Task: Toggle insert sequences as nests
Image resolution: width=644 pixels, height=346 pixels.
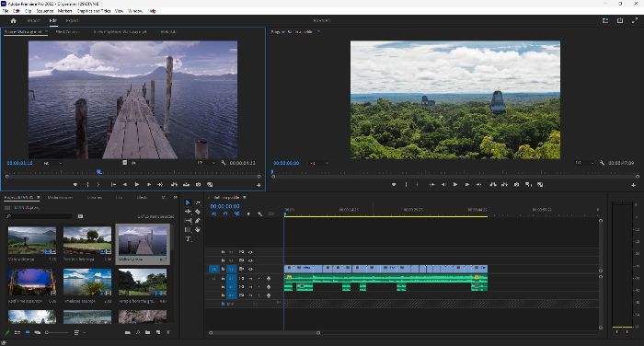Action: pos(214,214)
